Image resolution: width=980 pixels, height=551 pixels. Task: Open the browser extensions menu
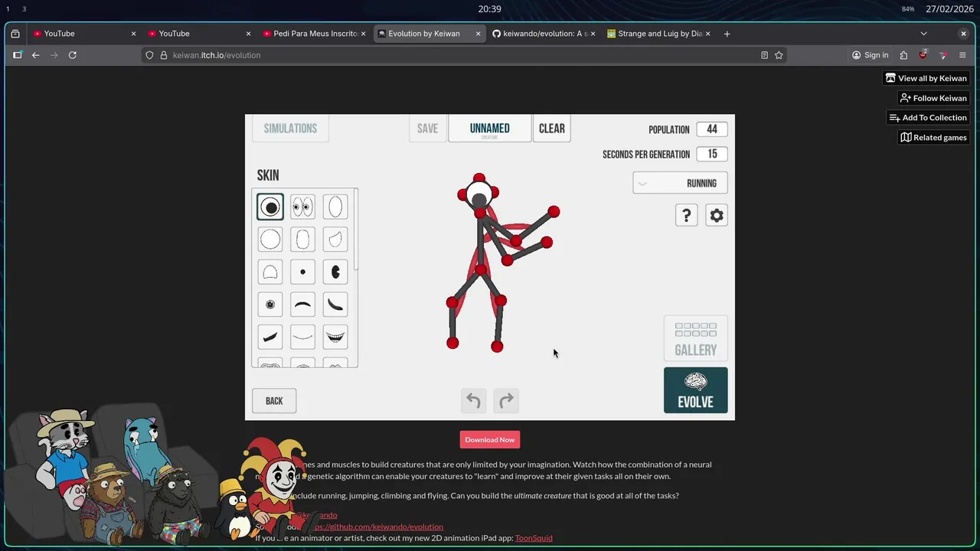(x=903, y=55)
